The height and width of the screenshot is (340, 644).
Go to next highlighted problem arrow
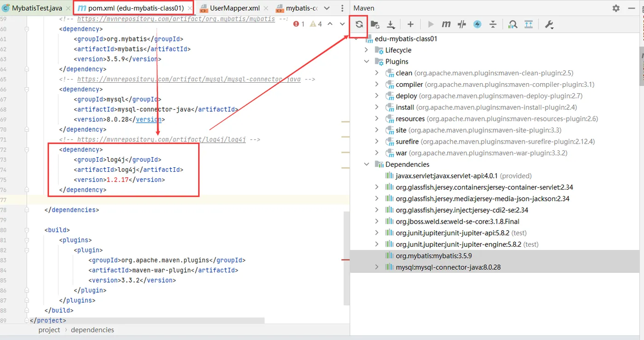pos(343,24)
